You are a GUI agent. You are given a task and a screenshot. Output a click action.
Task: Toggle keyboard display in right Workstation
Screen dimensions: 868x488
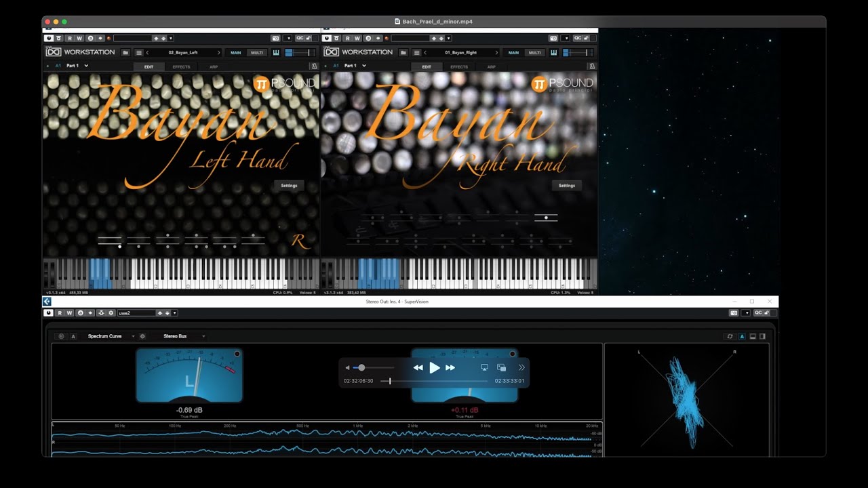(x=554, y=52)
